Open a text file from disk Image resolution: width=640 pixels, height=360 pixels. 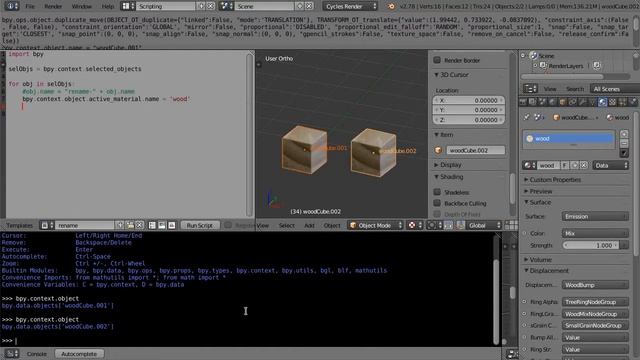[x=130, y=225]
